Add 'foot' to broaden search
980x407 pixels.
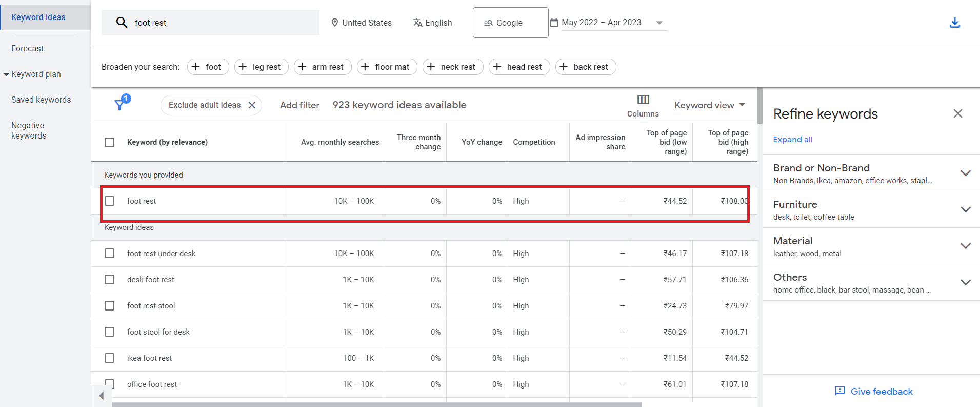pyautogui.click(x=208, y=67)
